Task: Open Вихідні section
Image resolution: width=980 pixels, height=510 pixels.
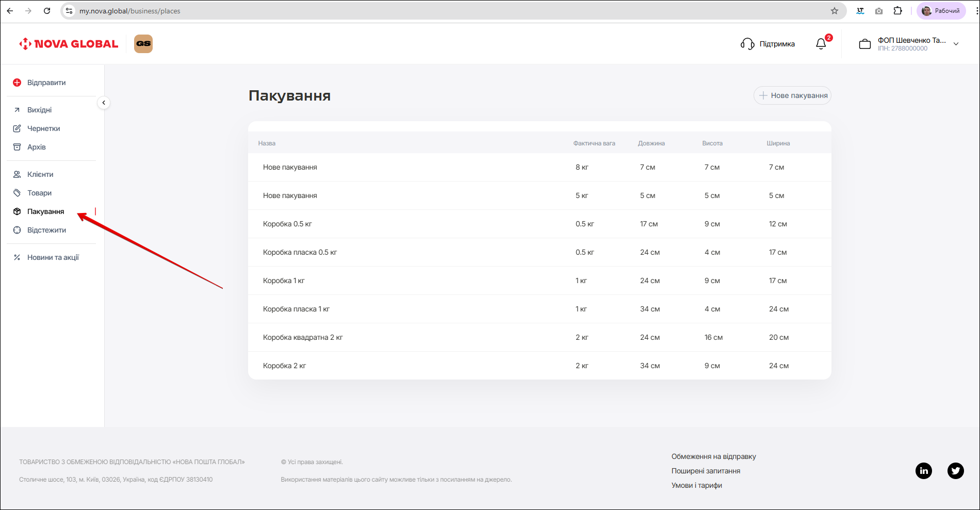Action: pyautogui.click(x=40, y=110)
